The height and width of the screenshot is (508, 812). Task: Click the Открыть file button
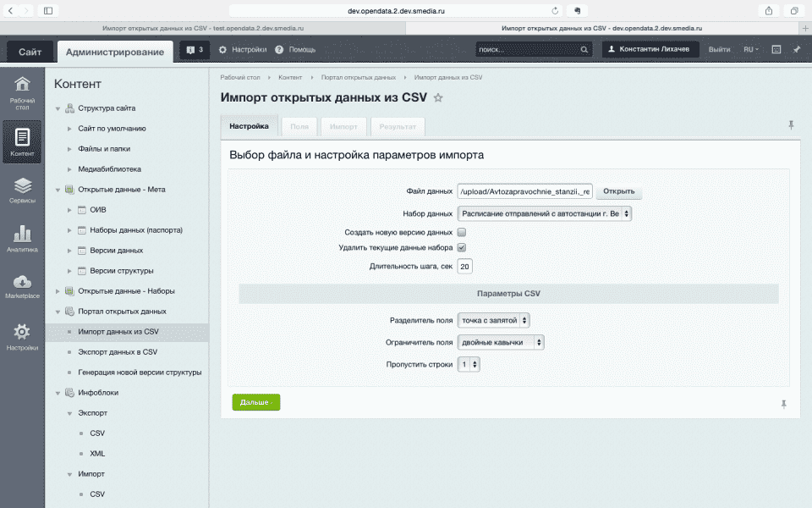coord(619,191)
